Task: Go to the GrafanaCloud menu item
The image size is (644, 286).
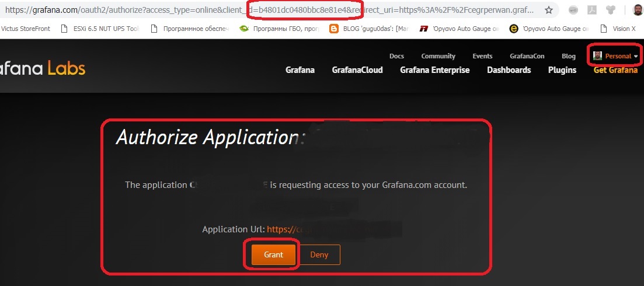Action: coord(357,70)
